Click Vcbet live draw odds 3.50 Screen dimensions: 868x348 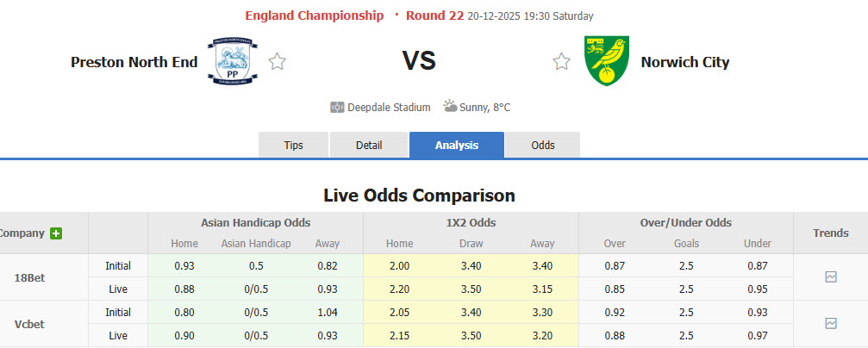click(471, 335)
